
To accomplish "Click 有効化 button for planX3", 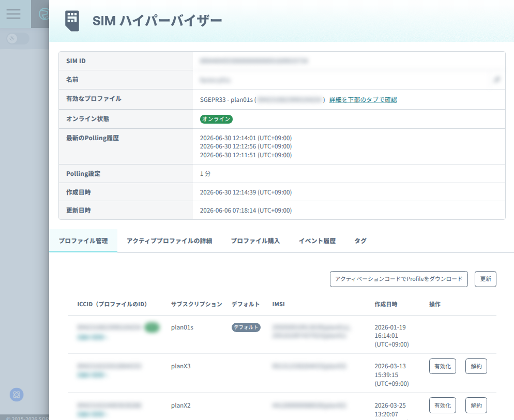I will point(443,366).
